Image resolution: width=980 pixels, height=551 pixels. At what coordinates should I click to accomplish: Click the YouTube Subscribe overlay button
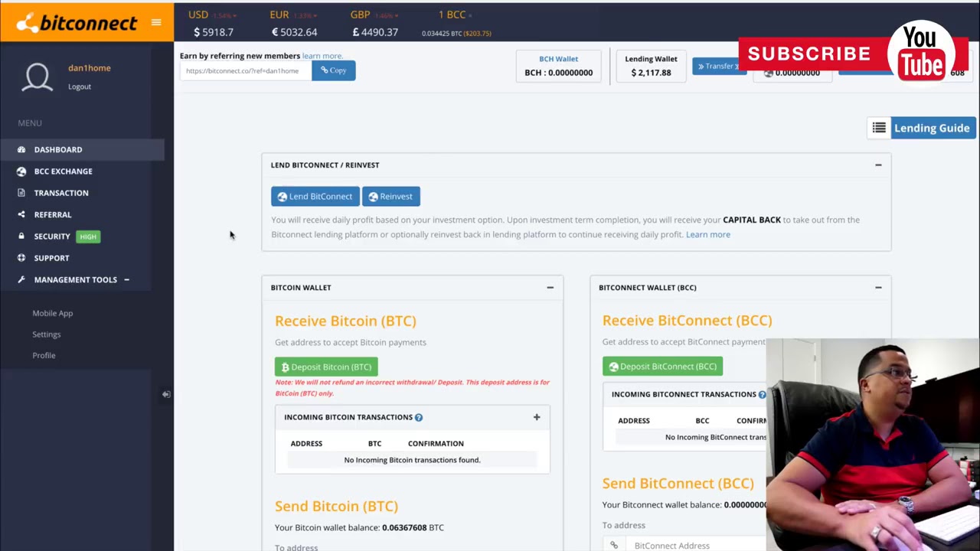coord(809,54)
